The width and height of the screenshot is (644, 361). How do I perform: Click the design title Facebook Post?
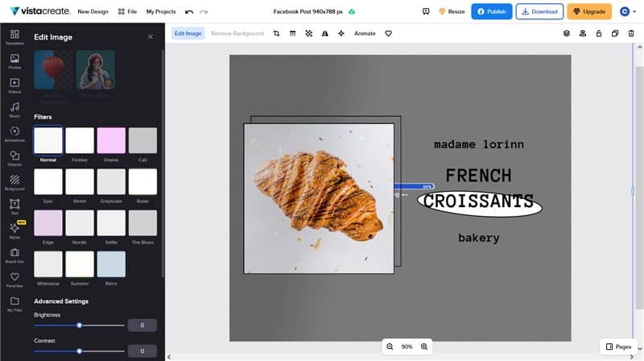pos(308,11)
